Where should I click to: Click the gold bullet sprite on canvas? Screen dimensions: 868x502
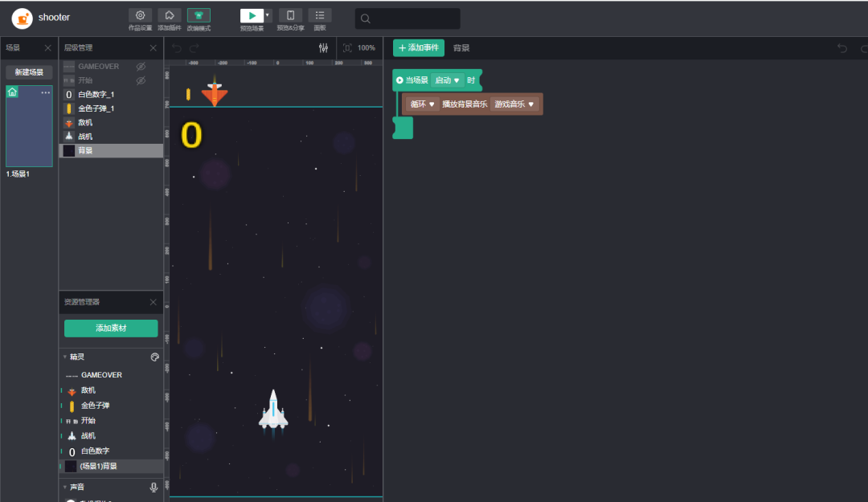(x=188, y=94)
